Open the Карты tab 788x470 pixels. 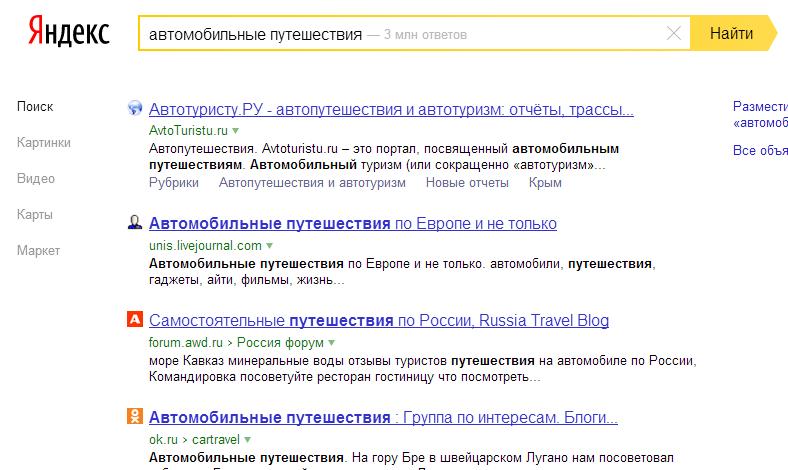point(35,215)
